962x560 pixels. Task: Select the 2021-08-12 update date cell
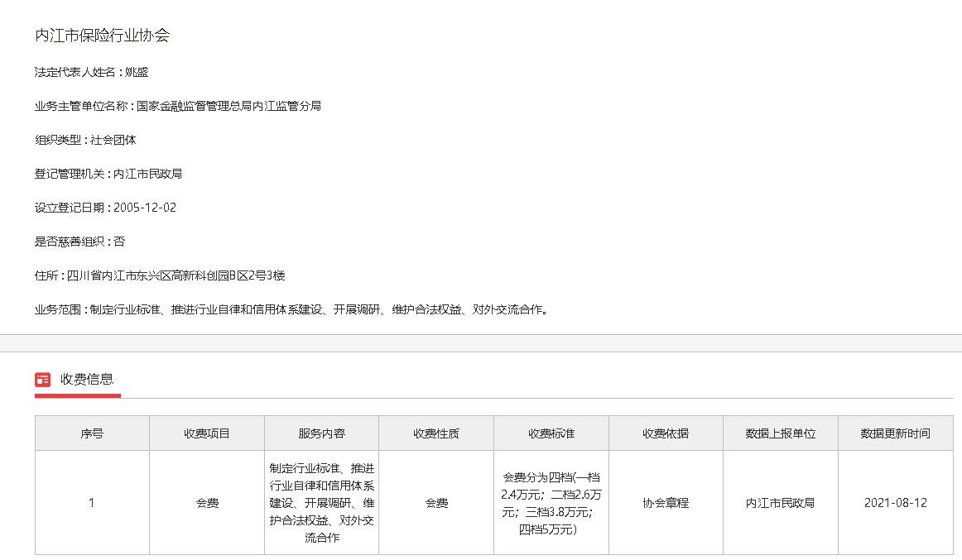895,502
